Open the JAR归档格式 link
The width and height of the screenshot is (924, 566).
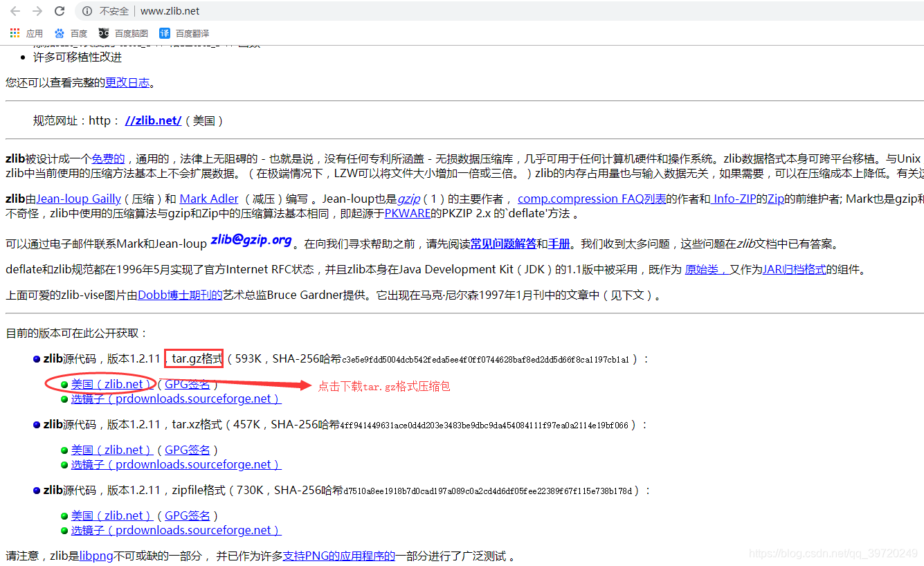tap(794, 269)
